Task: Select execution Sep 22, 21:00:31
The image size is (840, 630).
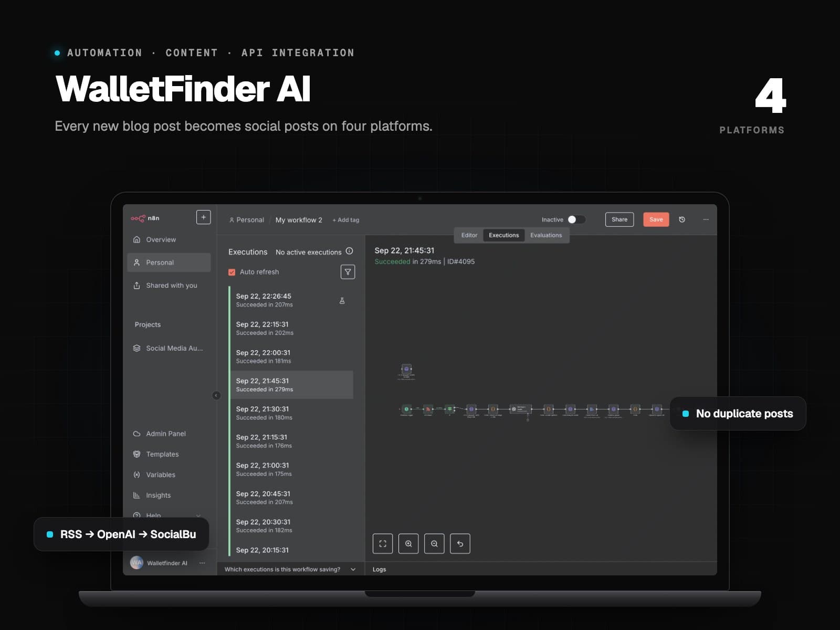Action: (291, 469)
